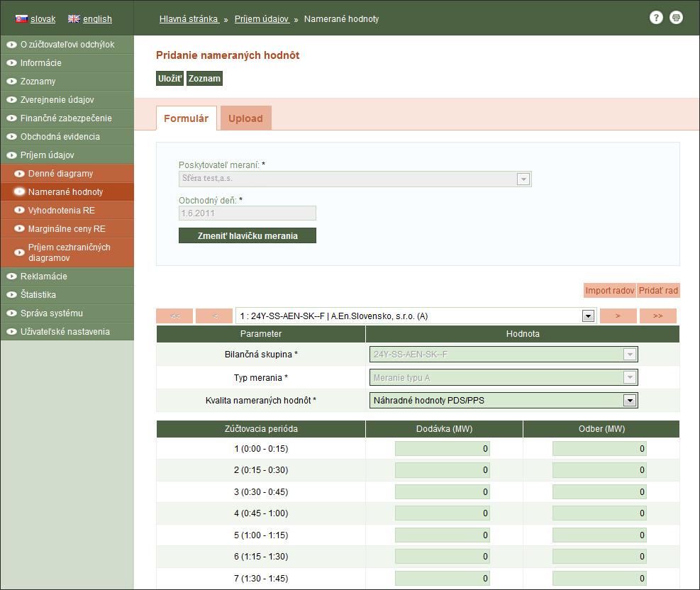Open Kvalita nameraných hodnôt dropdown
Image resolution: width=700 pixels, height=590 pixels.
pos(504,401)
